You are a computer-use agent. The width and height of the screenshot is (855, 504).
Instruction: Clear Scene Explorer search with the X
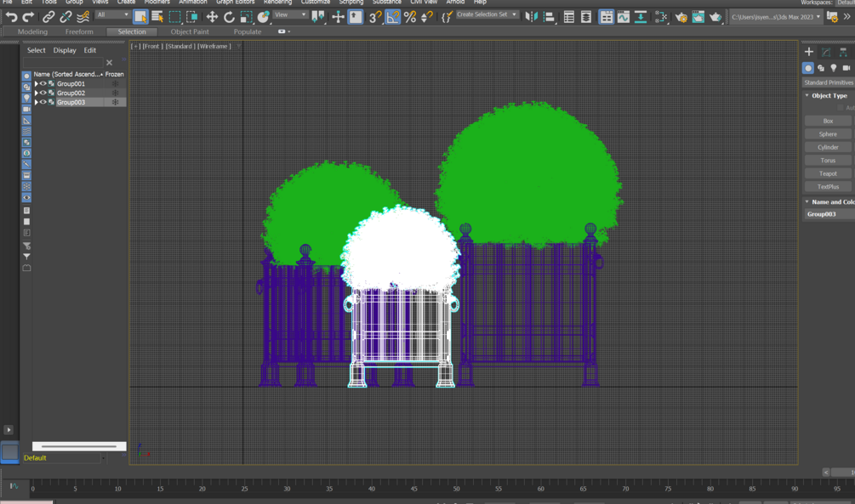pyautogui.click(x=109, y=63)
